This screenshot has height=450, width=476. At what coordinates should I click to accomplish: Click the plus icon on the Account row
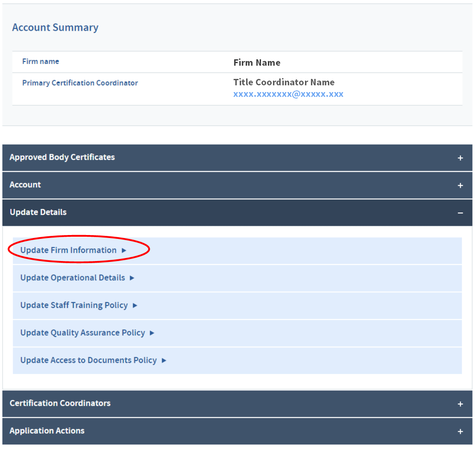click(460, 186)
